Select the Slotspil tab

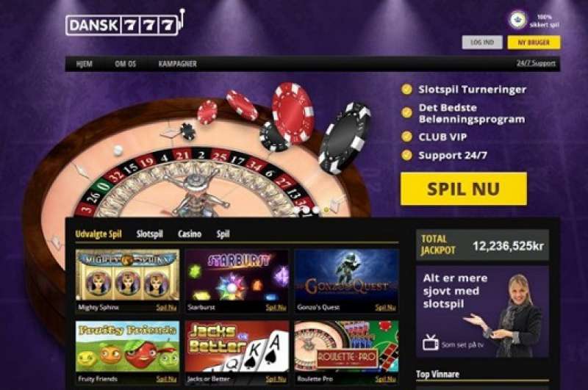click(150, 234)
